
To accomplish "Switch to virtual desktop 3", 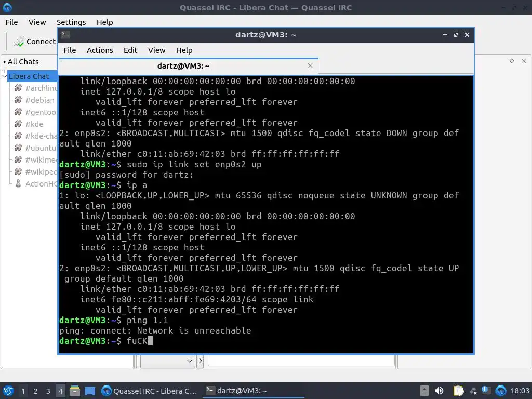I will pos(48,391).
